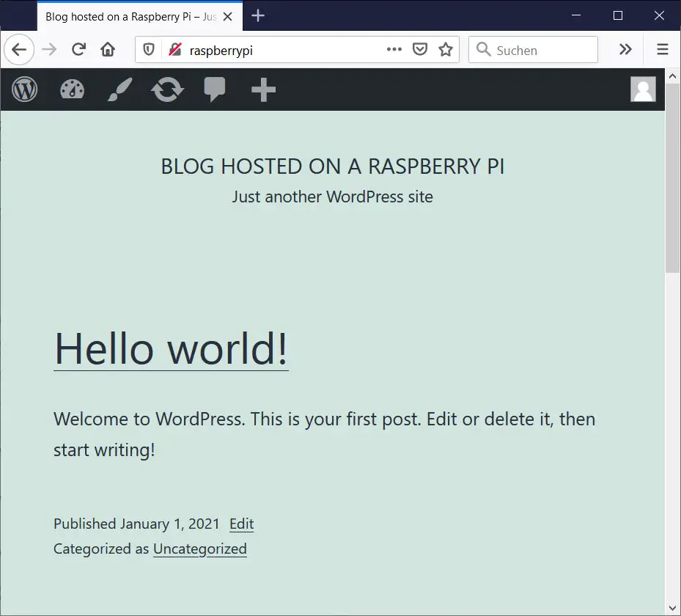Go to the browser home page
This screenshot has width=681, height=616.
[108, 50]
